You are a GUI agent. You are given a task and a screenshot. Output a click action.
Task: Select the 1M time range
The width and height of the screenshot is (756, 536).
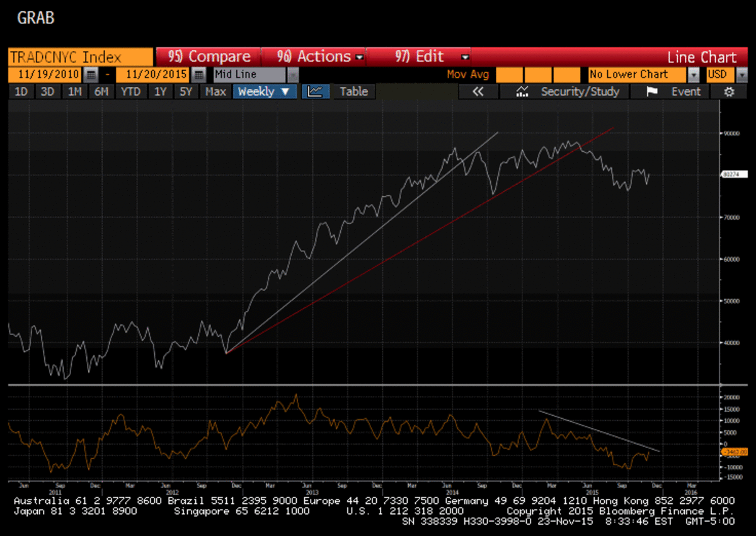click(x=74, y=91)
